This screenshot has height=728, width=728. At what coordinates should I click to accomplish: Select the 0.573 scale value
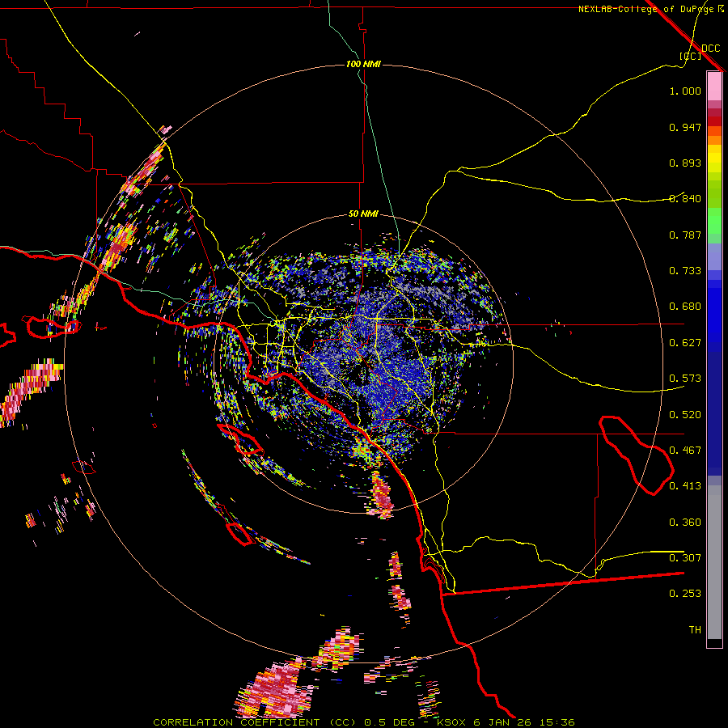tap(685, 379)
